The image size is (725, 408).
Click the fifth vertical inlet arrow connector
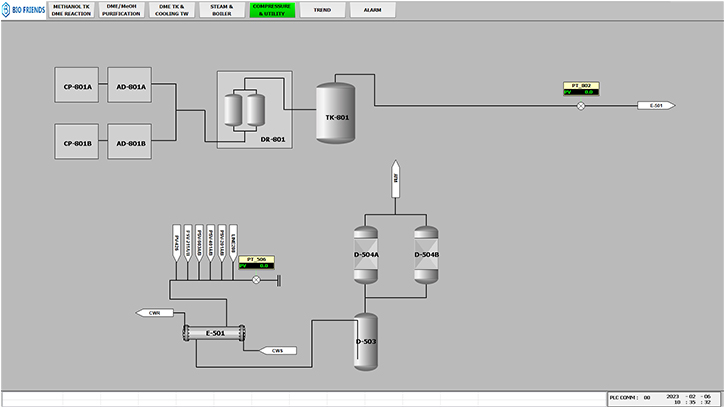pyautogui.click(x=222, y=244)
